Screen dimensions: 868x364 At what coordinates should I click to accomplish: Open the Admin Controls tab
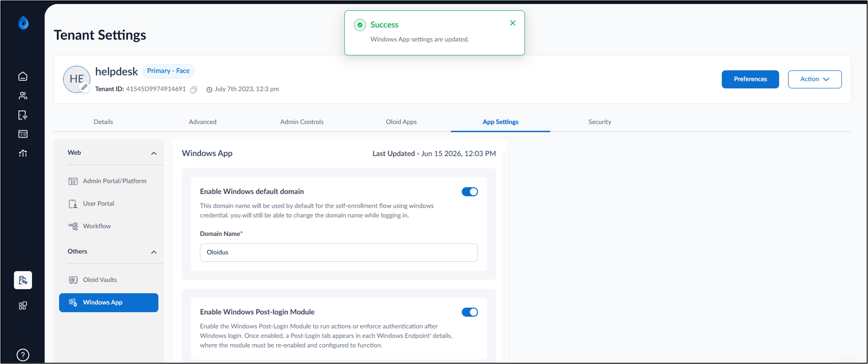coord(302,122)
